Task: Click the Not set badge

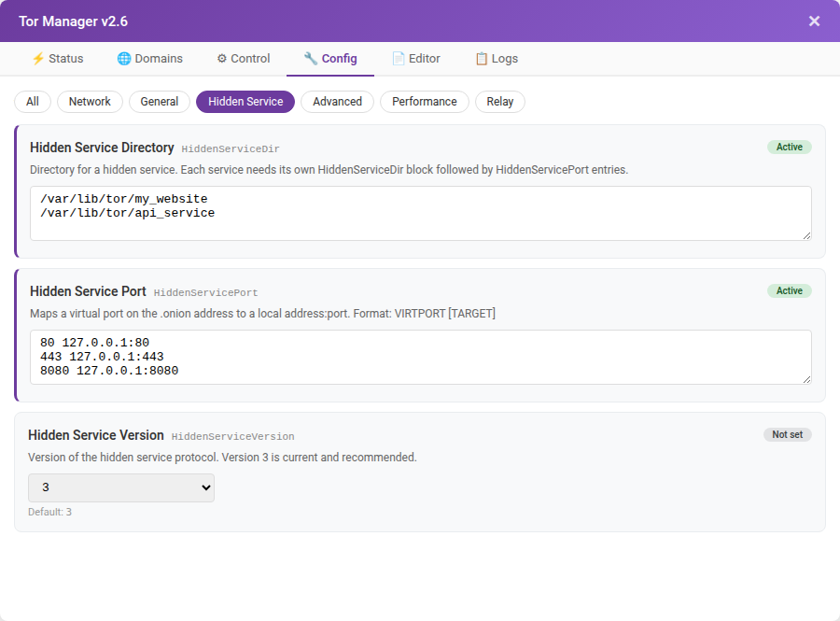Action: (x=788, y=434)
